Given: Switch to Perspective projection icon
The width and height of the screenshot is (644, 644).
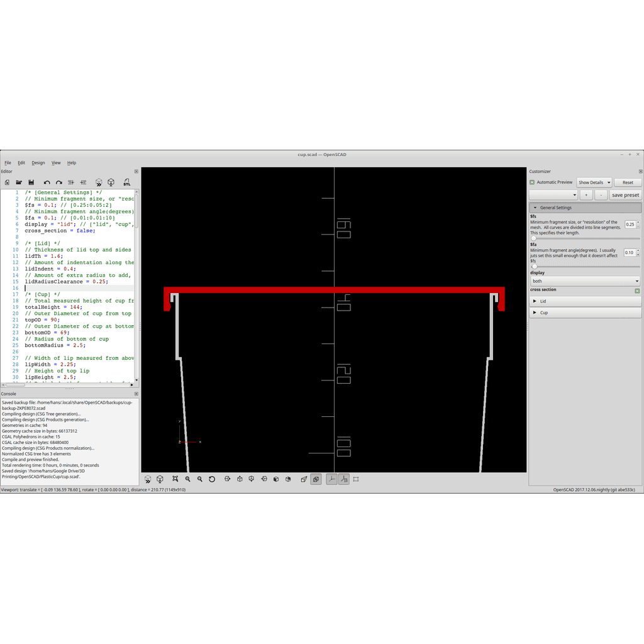Looking at the screenshot, I should point(304,479).
